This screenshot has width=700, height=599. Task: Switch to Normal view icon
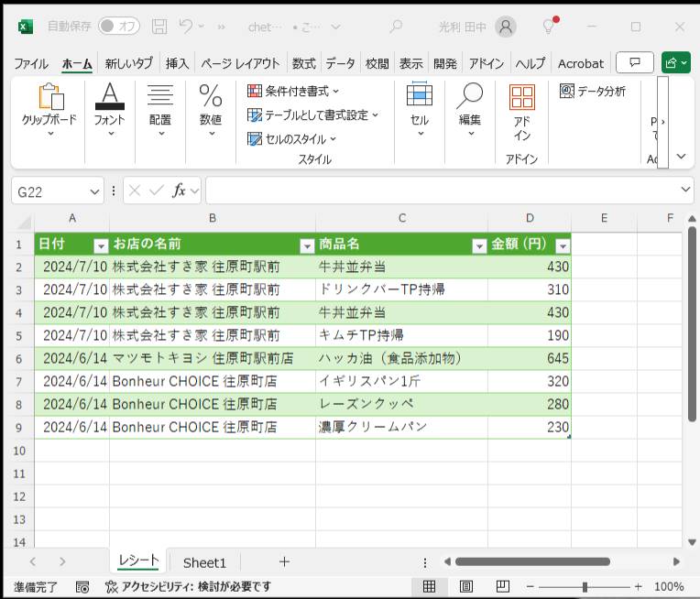[x=429, y=586]
